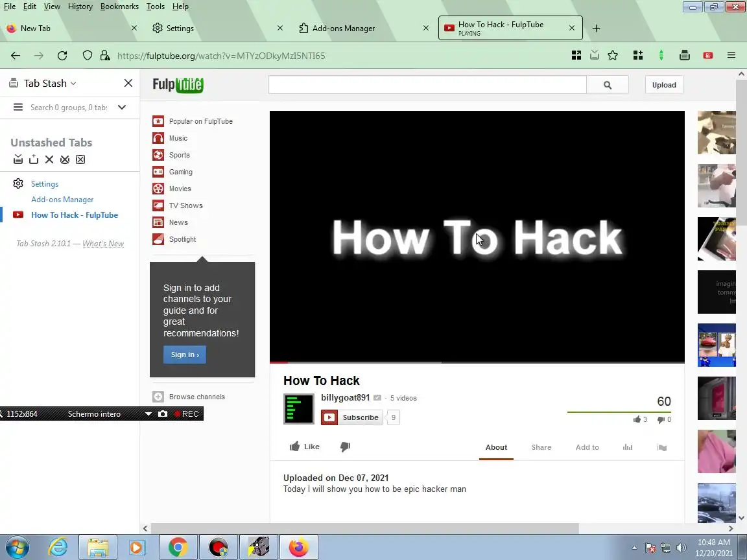Image resolution: width=747 pixels, height=560 pixels.
Task: Click the green extension toolbar icon
Action: (661, 56)
